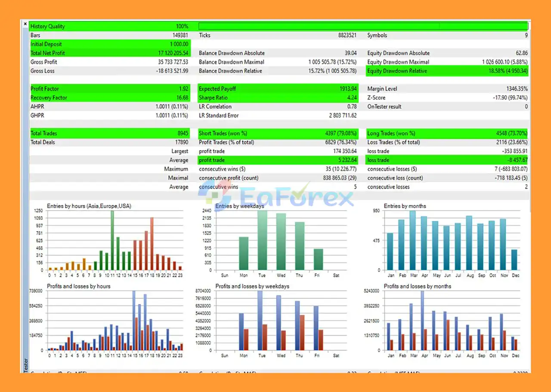Viewport: 551px width, 392px height.
Task: Click the Short Trades (won %) row
Action: pos(278,133)
